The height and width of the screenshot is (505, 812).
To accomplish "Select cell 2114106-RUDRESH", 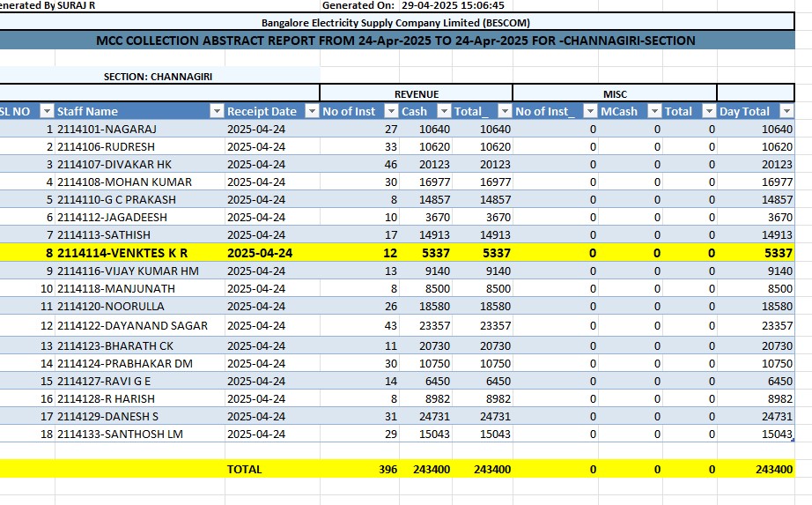I will 140,146.
